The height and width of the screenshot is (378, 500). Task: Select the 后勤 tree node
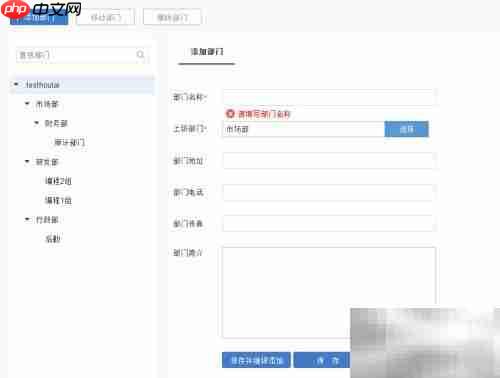point(53,239)
